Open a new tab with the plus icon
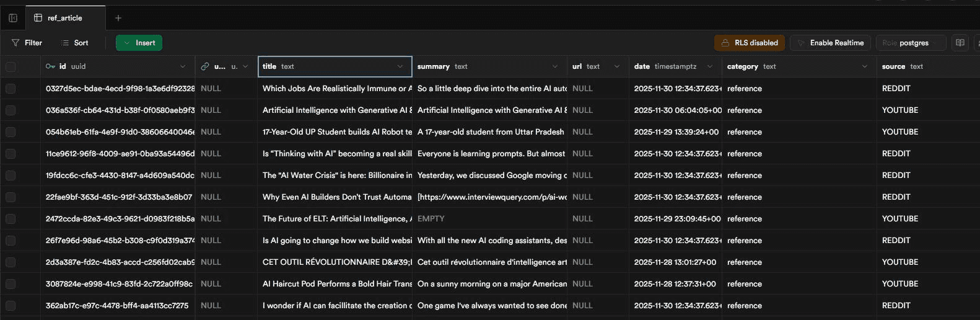Screen dimensions: 980x320 118,18
